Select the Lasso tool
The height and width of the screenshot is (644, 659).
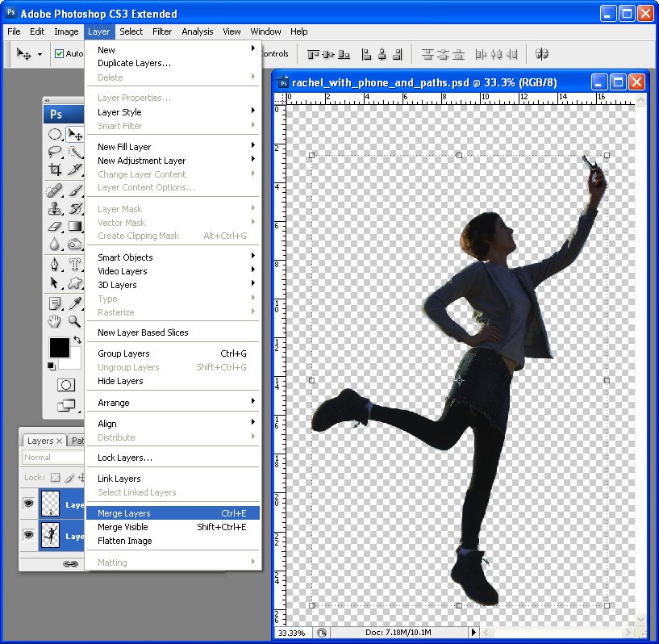pos(55,152)
